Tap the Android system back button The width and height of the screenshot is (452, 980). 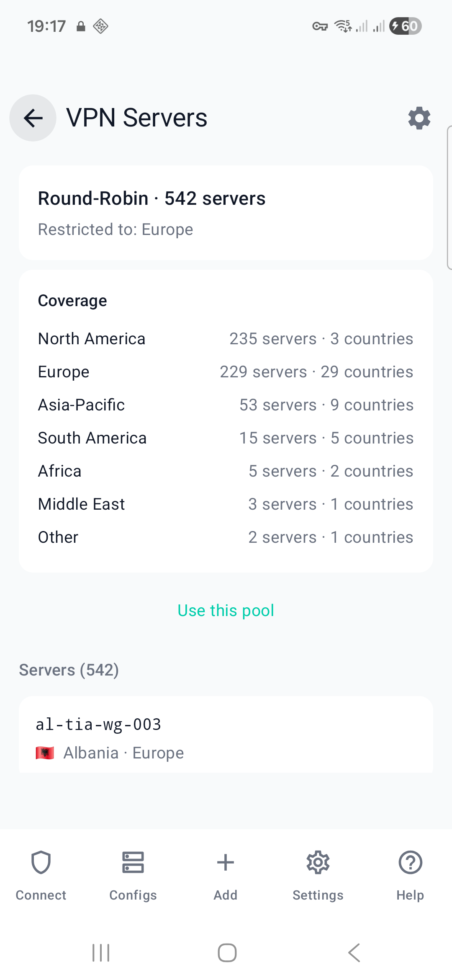click(x=354, y=953)
